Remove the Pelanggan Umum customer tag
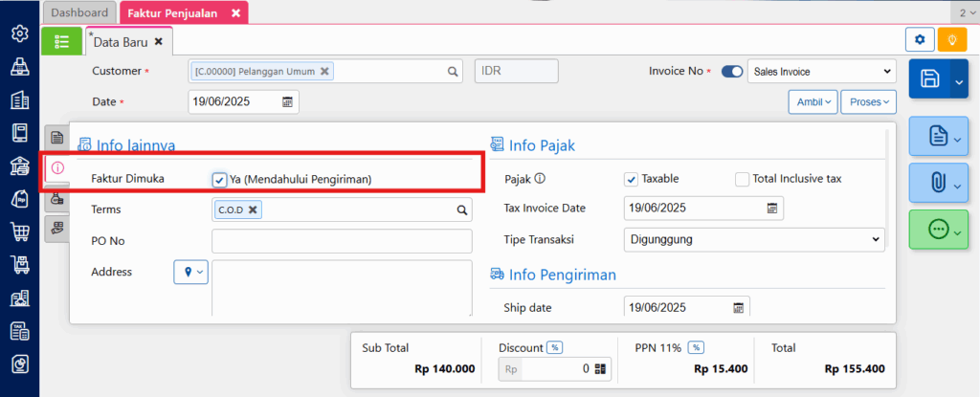Image resolution: width=980 pixels, height=397 pixels. point(324,72)
